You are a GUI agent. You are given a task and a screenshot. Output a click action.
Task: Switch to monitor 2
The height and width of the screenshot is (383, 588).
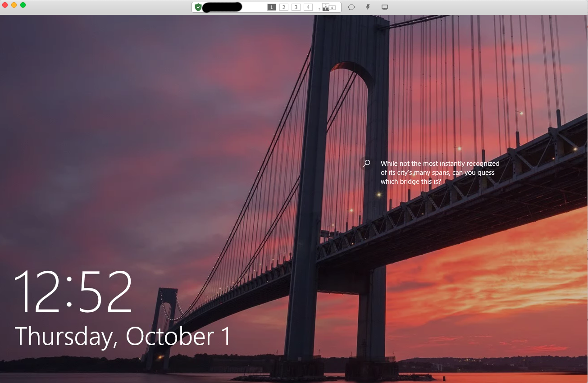click(283, 7)
